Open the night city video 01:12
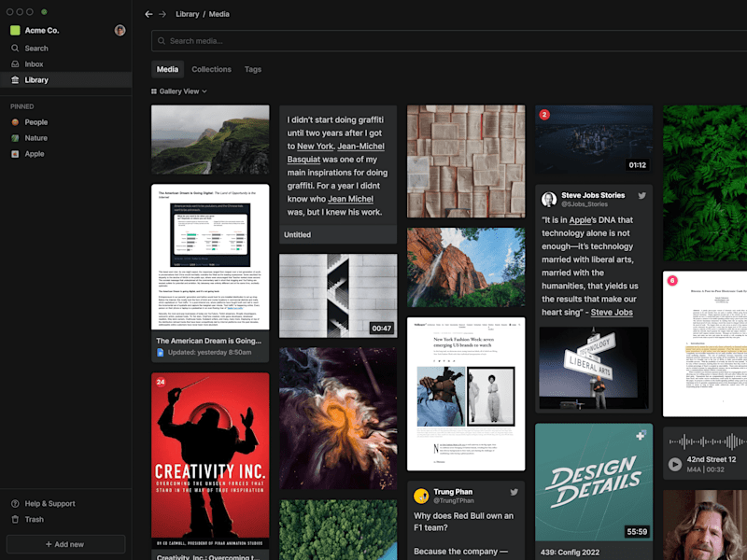 point(594,139)
